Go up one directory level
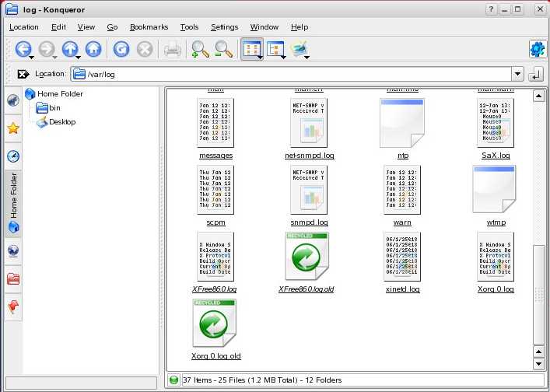Image resolution: width=550 pixels, height=392 pixels. point(70,49)
